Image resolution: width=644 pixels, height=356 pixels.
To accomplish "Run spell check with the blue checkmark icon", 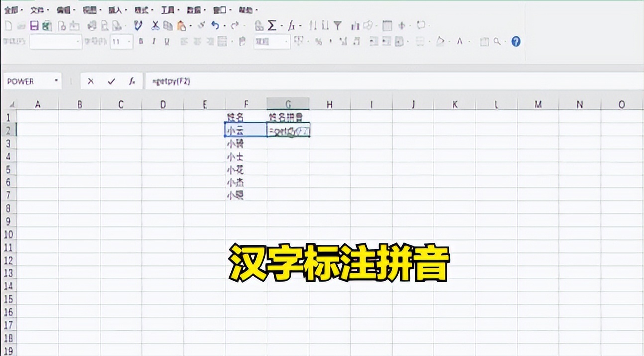I will [138, 26].
